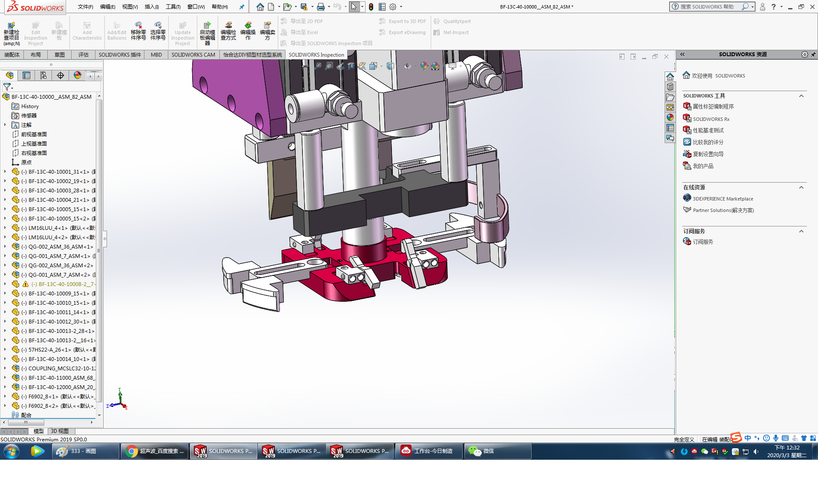
Task: Open Chrome from the taskbar
Action: (x=155, y=451)
